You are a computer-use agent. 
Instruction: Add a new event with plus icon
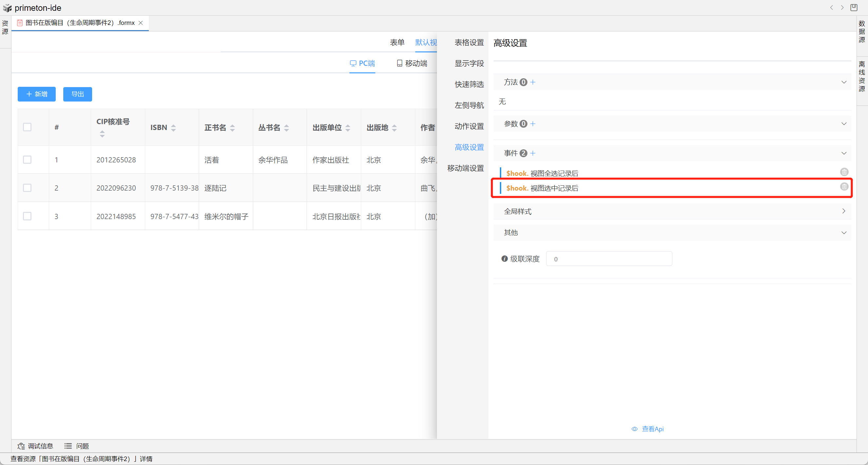pos(533,153)
